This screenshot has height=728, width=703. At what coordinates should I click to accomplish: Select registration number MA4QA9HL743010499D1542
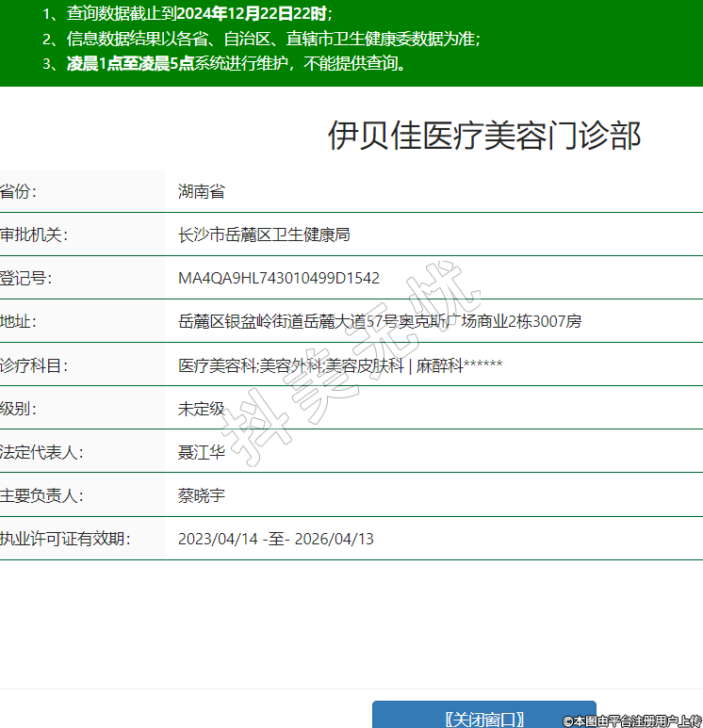click(279, 278)
